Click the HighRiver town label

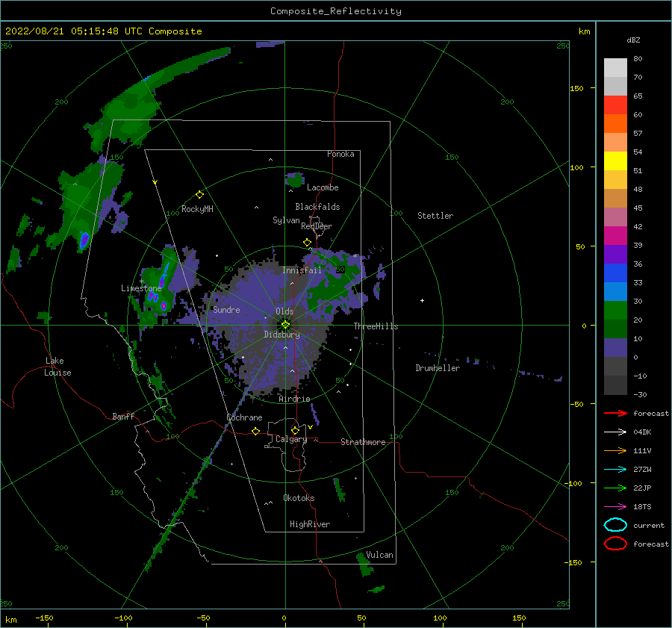coord(310,524)
